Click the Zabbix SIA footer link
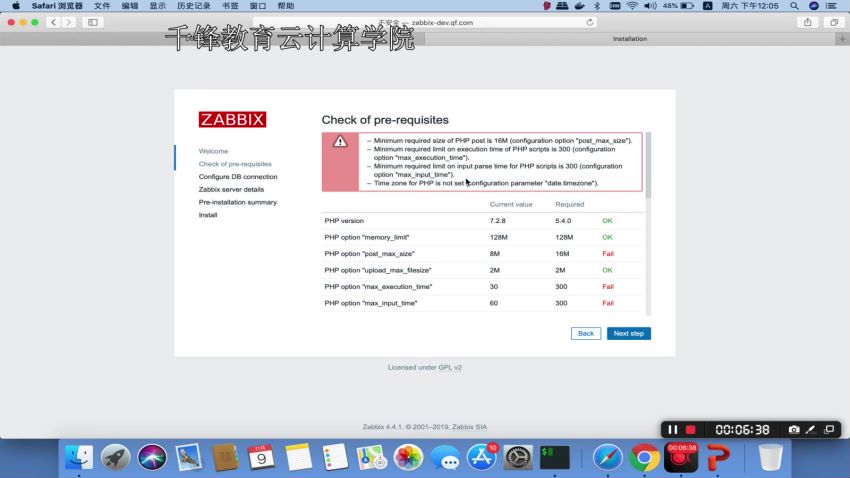Image resolution: width=850 pixels, height=478 pixels. coord(469,427)
